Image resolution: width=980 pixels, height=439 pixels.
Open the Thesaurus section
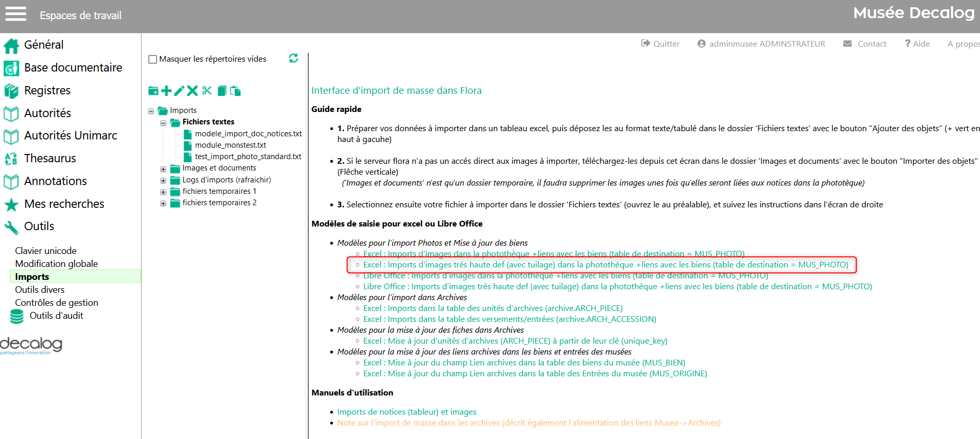[x=40, y=159]
